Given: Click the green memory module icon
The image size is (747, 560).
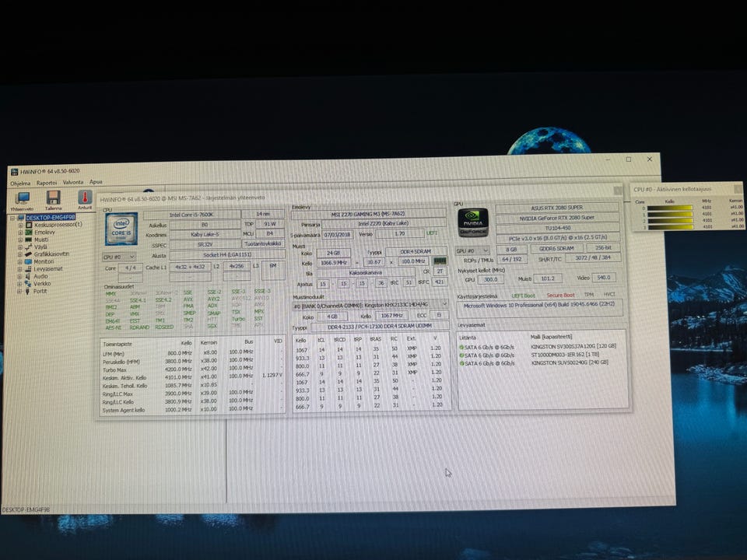Looking at the screenshot, I should pyautogui.click(x=439, y=261).
